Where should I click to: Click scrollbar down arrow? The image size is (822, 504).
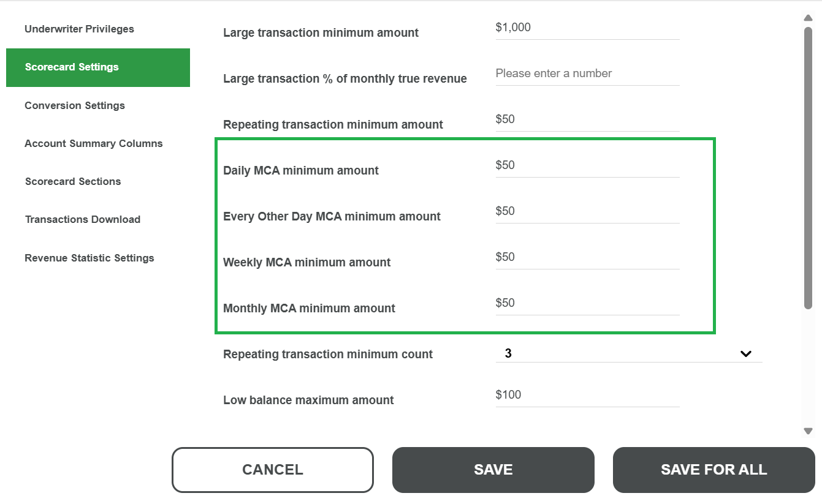click(808, 431)
